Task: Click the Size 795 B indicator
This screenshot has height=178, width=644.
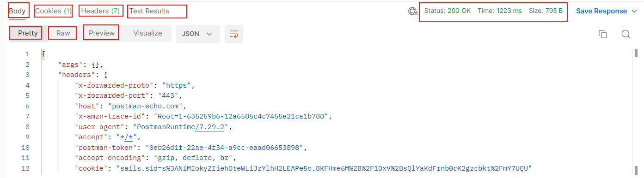Action: (546, 11)
